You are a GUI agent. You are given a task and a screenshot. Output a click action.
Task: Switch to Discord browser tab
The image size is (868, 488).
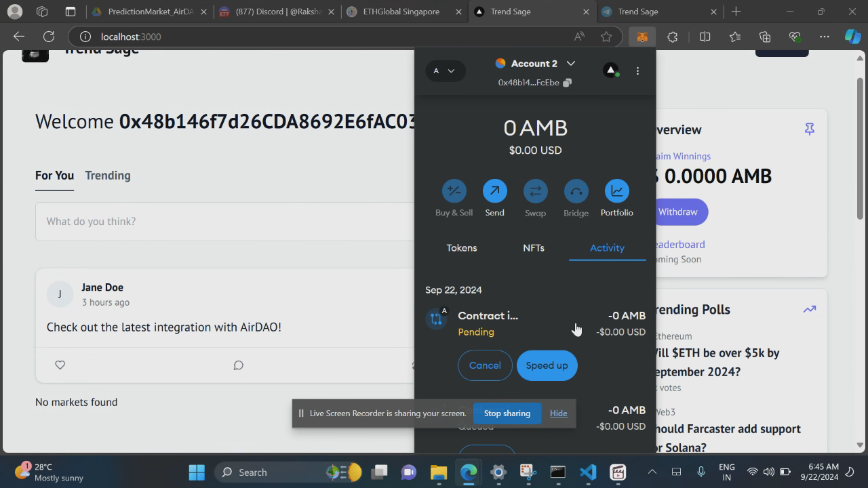click(x=277, y=12)
